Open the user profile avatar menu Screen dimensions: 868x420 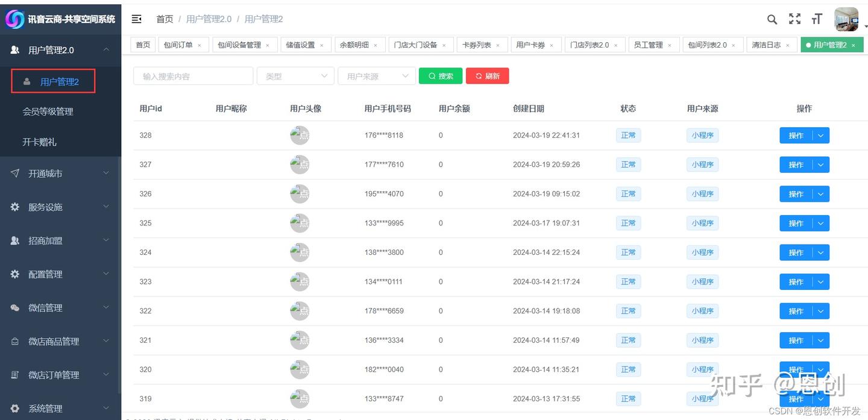point(846,19)
